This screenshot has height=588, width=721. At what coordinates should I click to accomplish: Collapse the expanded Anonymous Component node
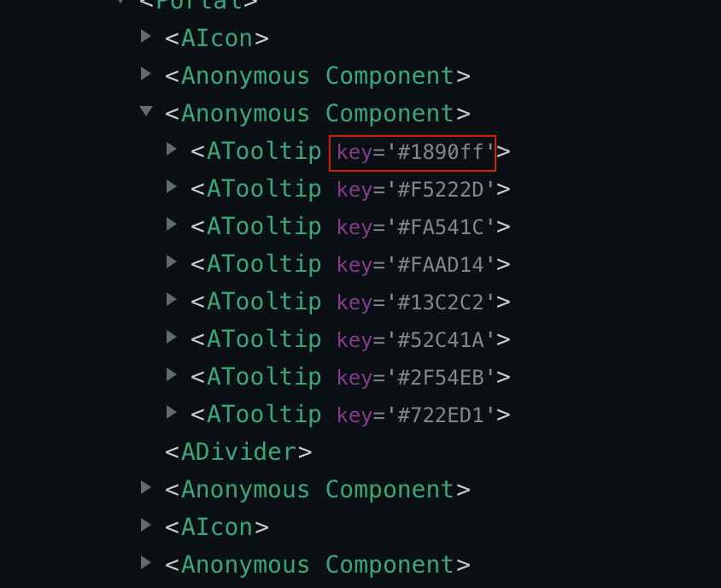(x=147, y=111)
